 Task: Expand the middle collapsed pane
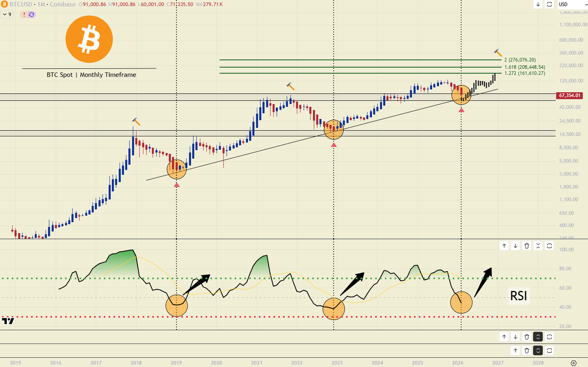pos(538,337)
